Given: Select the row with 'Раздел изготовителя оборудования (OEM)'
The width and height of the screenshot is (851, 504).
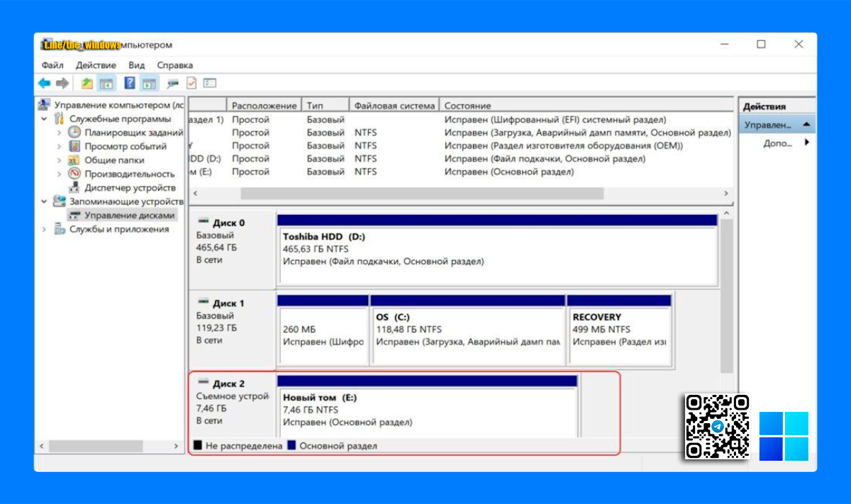Looking at the screenshot, I should pyautogui.click(x=461, y=145).
